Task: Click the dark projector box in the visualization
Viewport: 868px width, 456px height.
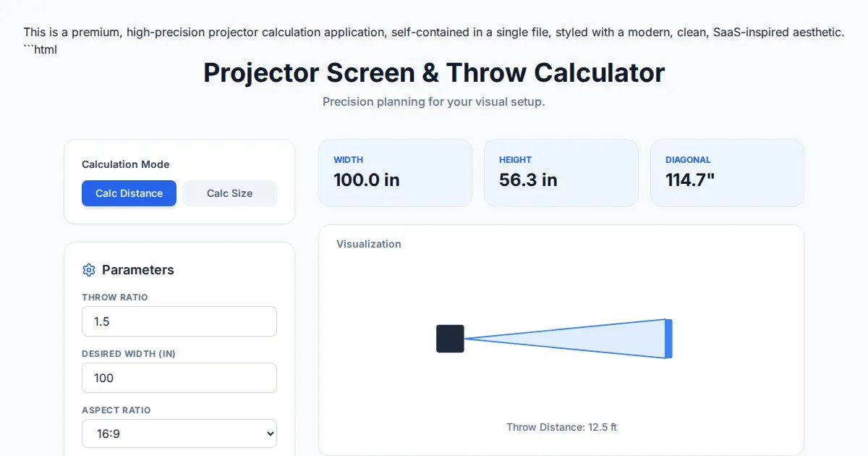Action: (x=450, y=339)
